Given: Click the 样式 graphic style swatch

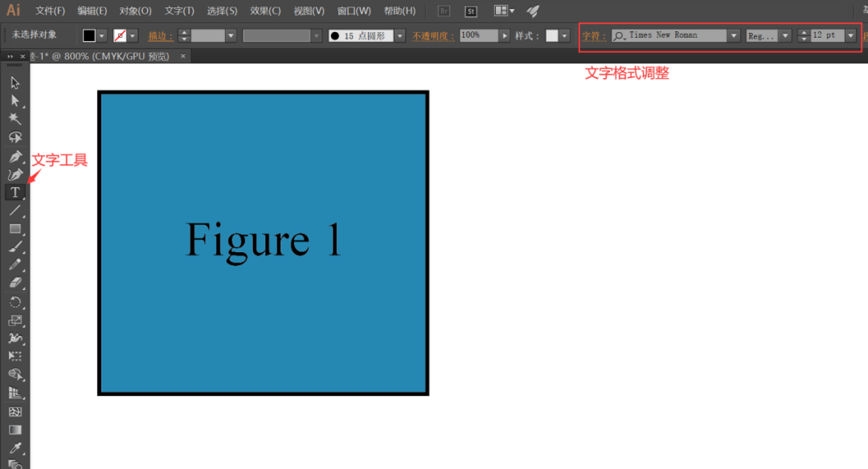Looking at the screenshot, I should point(552,36).
